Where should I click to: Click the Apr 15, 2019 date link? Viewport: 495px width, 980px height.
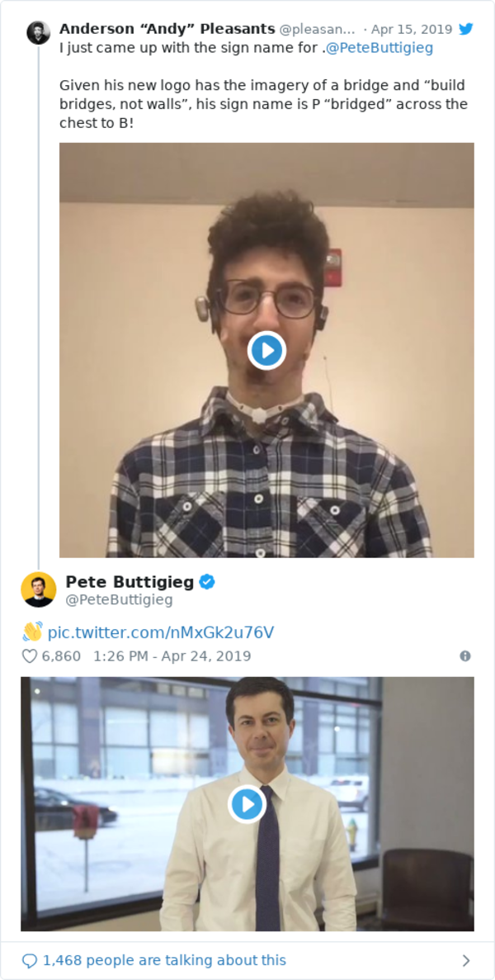pyautogui.click(x=411, y=29)
